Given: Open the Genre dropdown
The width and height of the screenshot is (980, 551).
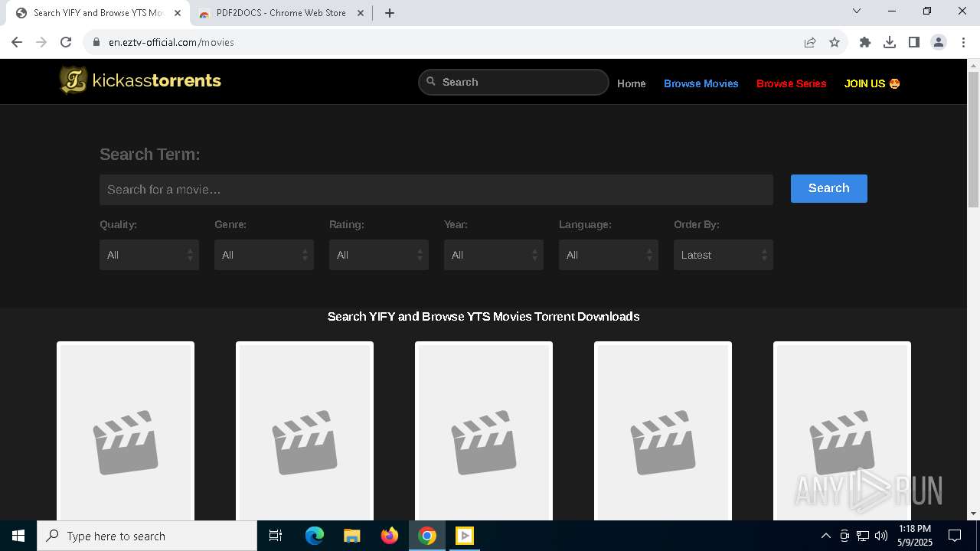Looking at the screenshot, I should 264,255.
